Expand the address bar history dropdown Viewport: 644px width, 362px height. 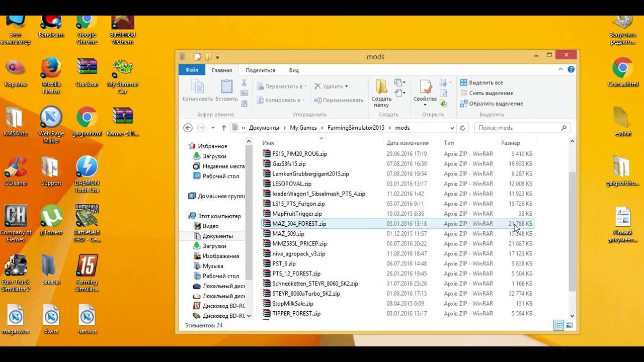[x=452, y=128]
